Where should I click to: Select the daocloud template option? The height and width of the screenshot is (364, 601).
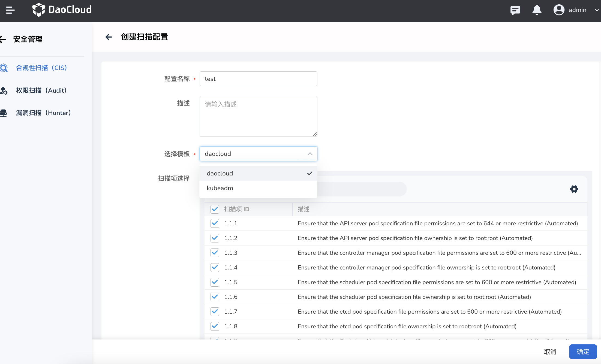[x=258, y=173]
